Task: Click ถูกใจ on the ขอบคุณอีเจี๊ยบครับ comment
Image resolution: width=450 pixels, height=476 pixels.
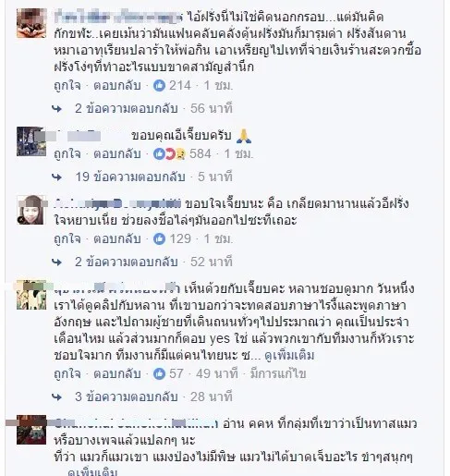Action: [x=67, y=153]
